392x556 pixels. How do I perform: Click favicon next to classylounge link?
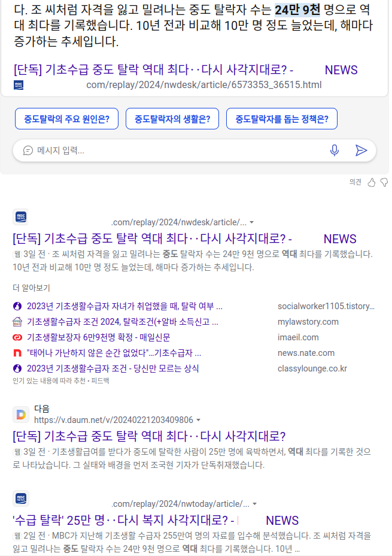coord(17,368)
